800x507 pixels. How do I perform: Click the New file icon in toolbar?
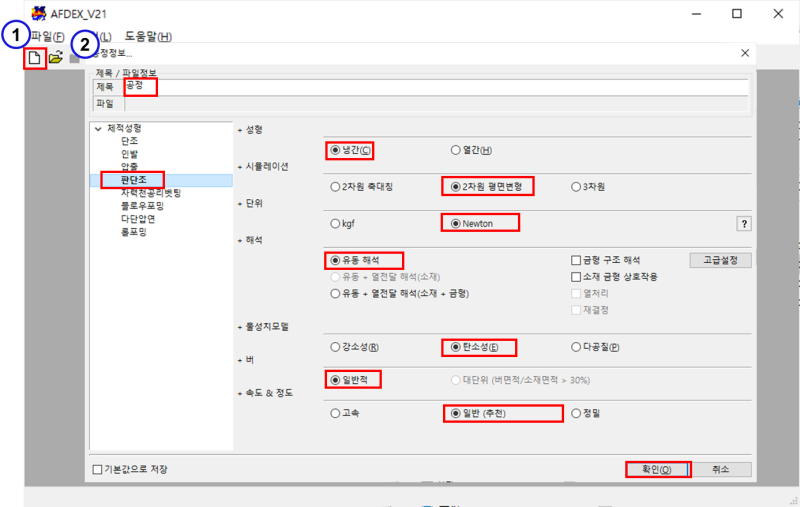[x=35, y=58]
